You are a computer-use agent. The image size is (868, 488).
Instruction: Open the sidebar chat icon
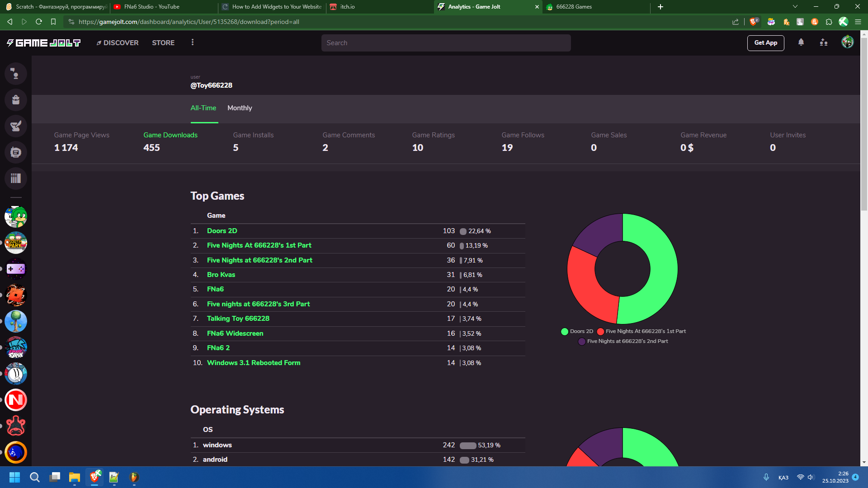[x=16, y=152]
